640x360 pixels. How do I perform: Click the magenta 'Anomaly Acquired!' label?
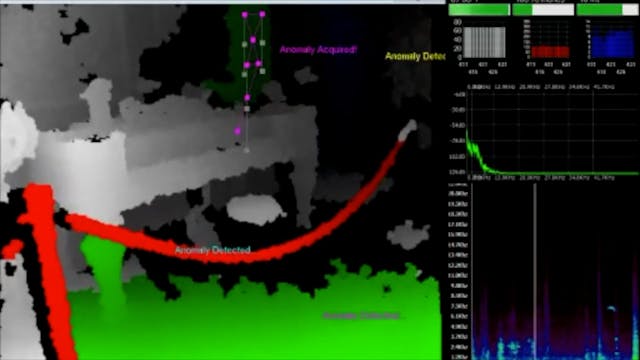coord(318,50)
